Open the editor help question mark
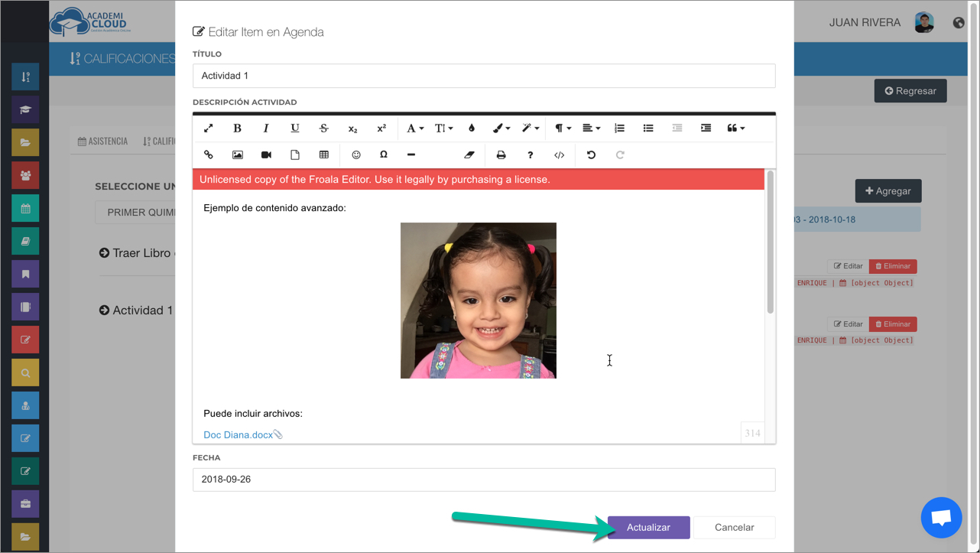Viewport: 980px width, 553px height. click(531, 155)
